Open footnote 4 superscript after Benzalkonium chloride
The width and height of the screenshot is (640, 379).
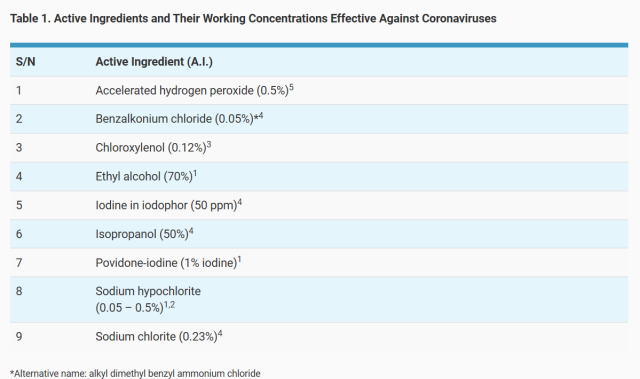[x=261, y=116]
